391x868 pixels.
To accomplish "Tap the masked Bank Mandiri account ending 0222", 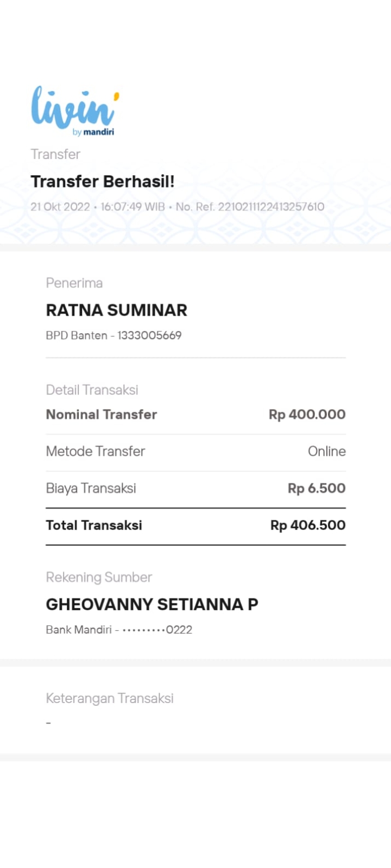I will [118, 629].
